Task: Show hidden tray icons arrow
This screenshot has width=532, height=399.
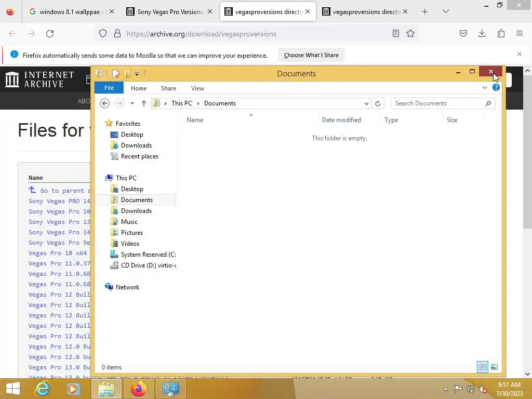Action: (x=445, y=389)
